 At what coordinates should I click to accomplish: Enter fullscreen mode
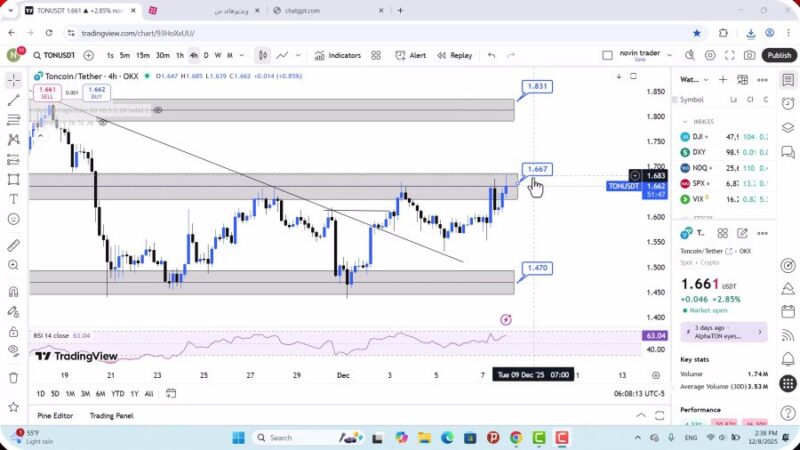[730, 56]
